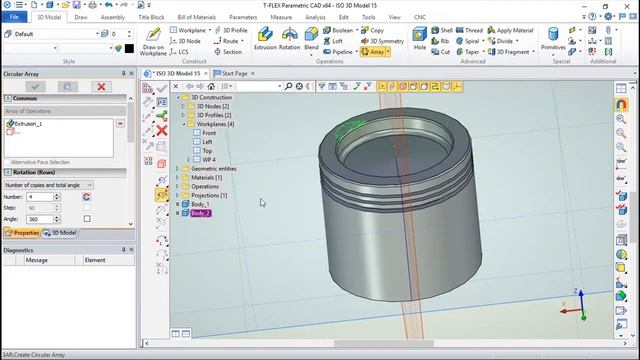The image size is (640, 360).
Task: Confirm Circular Array with green checkmark
Action: [36, 87]
